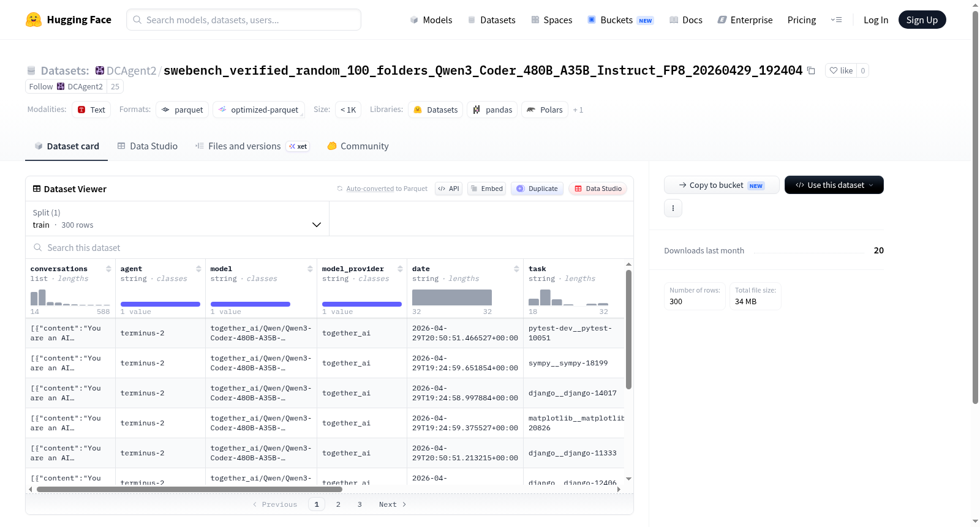Select the Polars library tag
This screenshot has width=980, height=527.
click(x=545, y=110)
